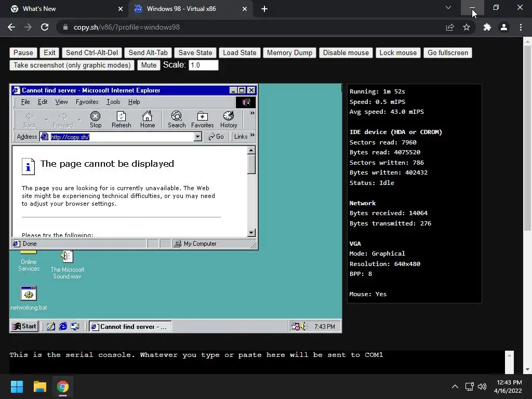Go to Home in the IE toolbar
This screenshot has width=532, height=399.
[148, 119]
